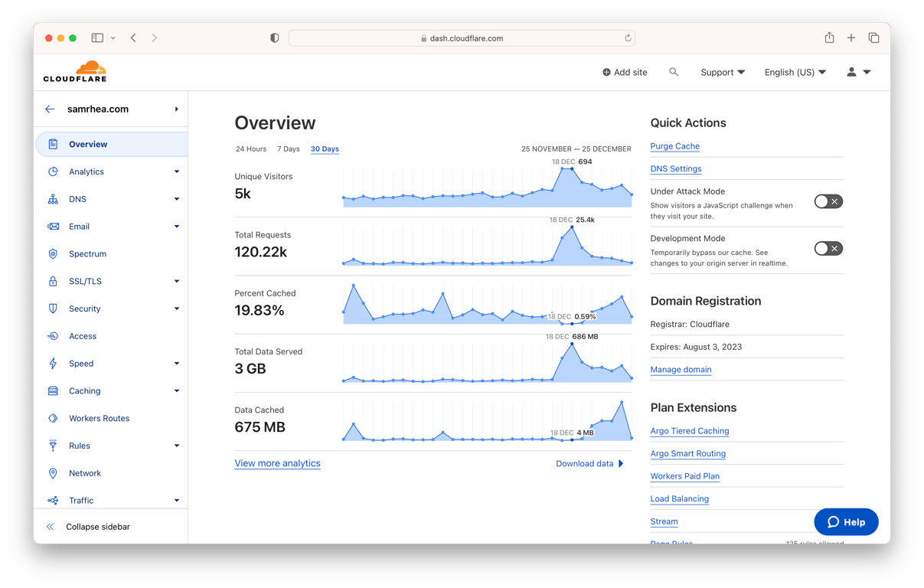Image resolution: width=924 pixels, height=588 pixels.
Task: Expand the Security sidebar section
Action: pos(177,309)
